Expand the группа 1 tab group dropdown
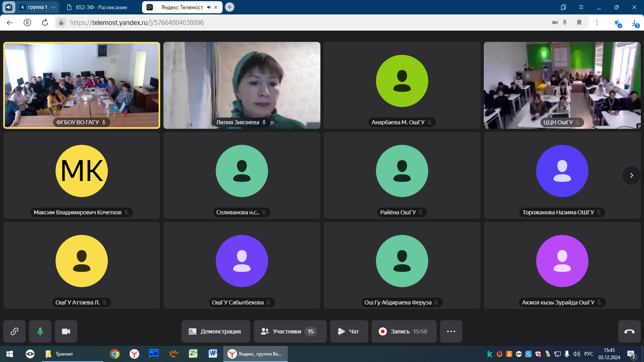644x362 pixels. [x=53, y=7]
